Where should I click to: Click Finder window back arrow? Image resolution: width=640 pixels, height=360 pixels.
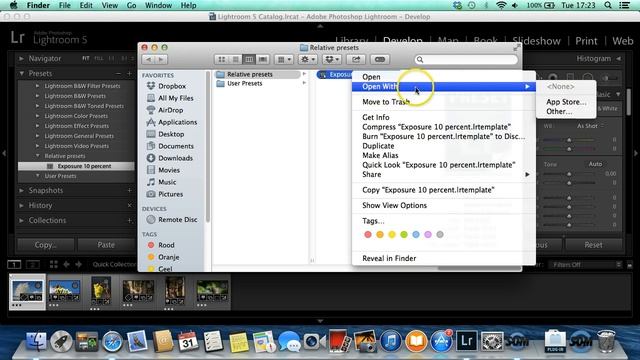[149, 60]
